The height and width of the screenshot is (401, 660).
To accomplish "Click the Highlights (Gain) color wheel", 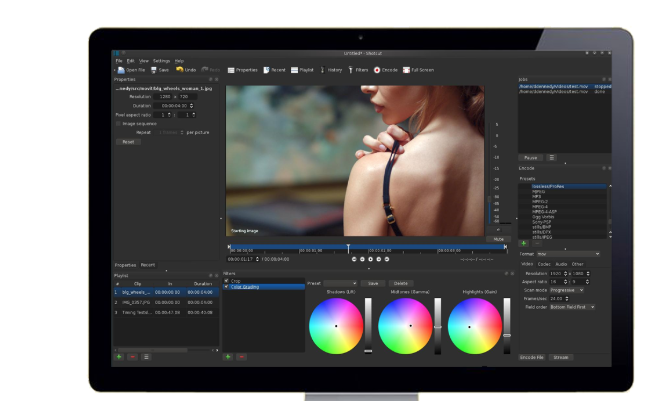I will 474,326.
